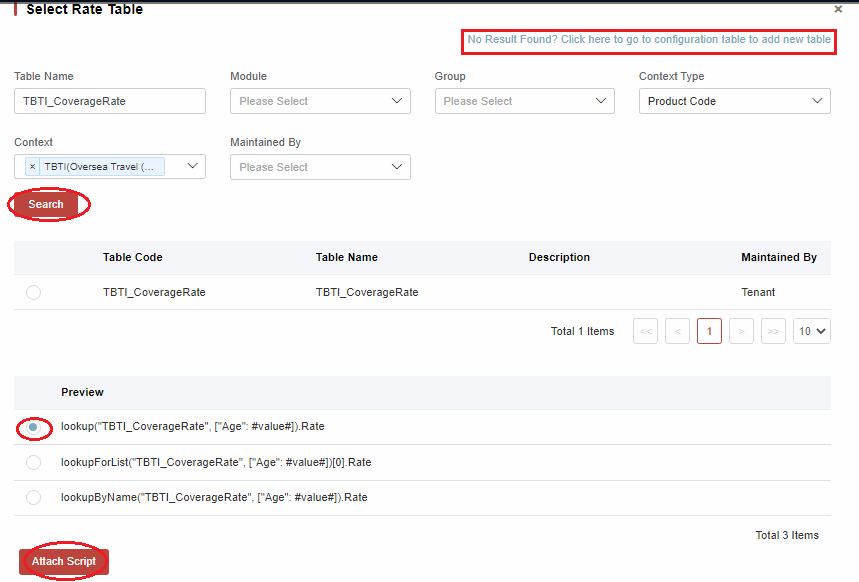Choose the lookupByName preview option

tap(33, 498)
